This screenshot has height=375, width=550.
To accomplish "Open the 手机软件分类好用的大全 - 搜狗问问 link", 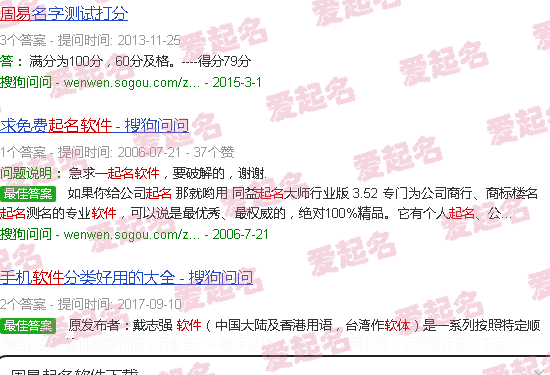I will point(126,277).
